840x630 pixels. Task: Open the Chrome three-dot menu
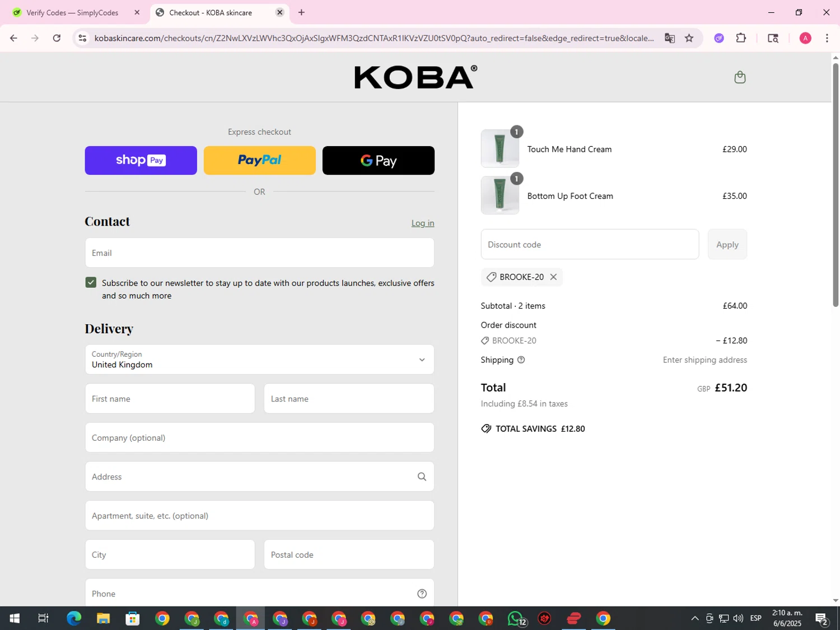pyautogui.click(x=827, y=38)
